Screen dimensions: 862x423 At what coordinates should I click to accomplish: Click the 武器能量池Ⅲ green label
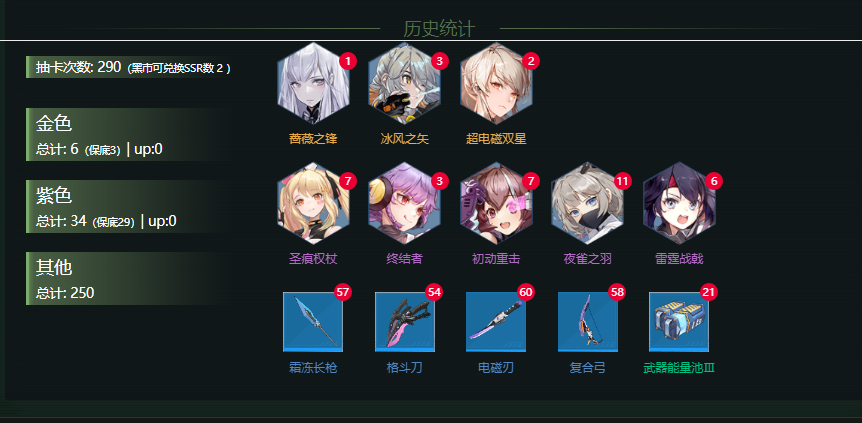point(679,368)
